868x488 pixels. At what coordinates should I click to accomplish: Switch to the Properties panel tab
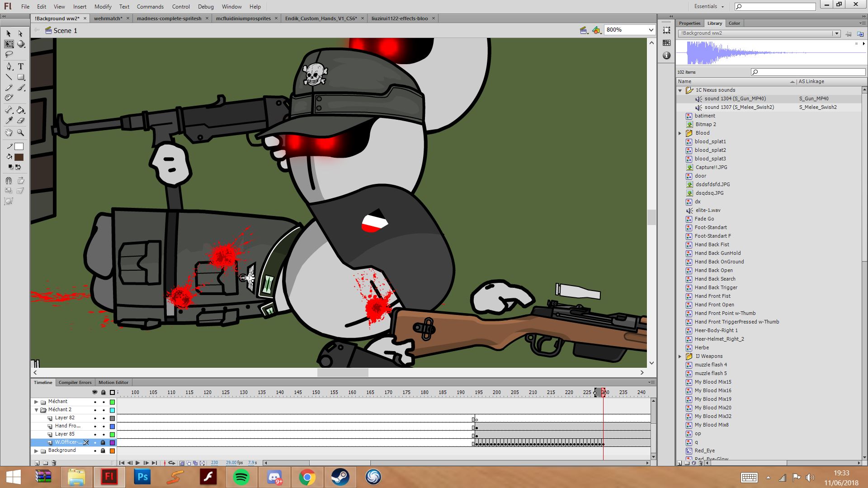tap(689, 23)
